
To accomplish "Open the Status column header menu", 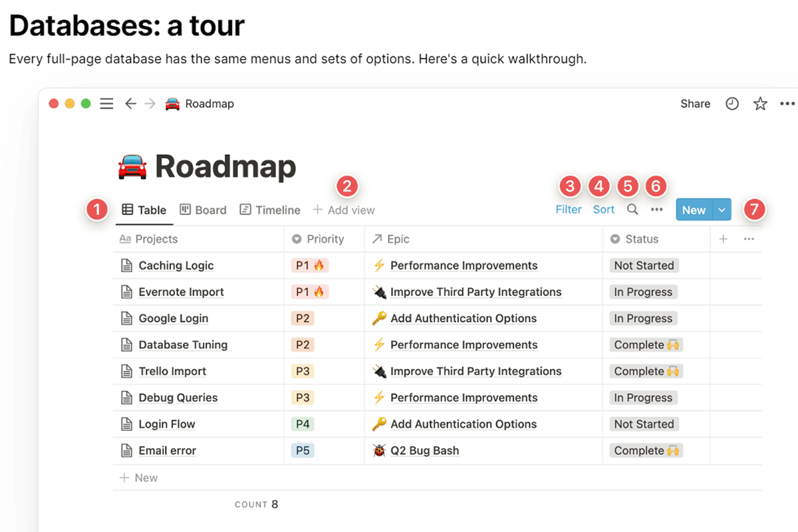I will [641, 239].
